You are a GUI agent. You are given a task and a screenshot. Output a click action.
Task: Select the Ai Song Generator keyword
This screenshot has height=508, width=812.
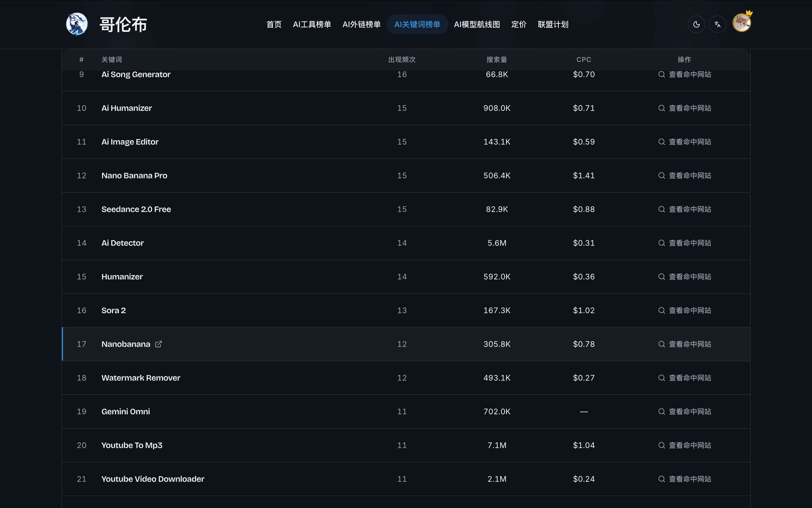point(136,74)
